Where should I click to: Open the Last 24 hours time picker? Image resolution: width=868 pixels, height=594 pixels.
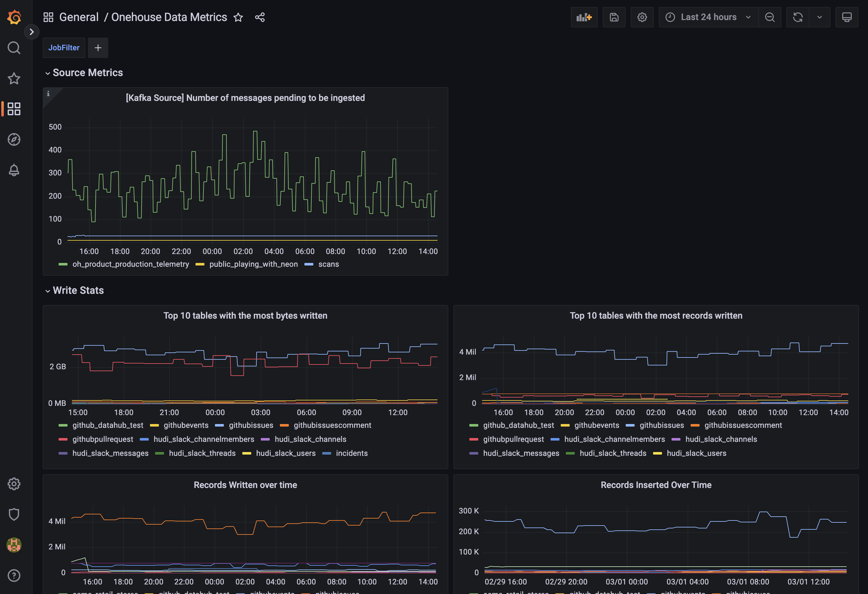click(x=708, y=17)
